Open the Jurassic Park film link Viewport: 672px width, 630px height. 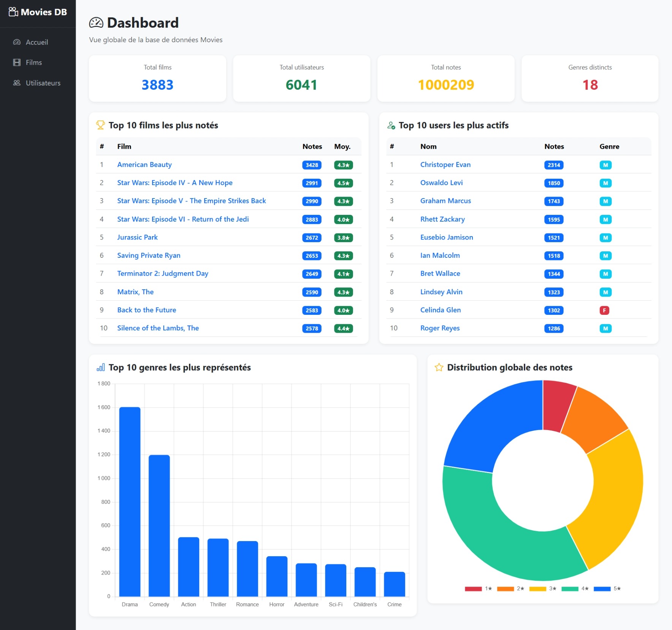click(x=137, y=237)
